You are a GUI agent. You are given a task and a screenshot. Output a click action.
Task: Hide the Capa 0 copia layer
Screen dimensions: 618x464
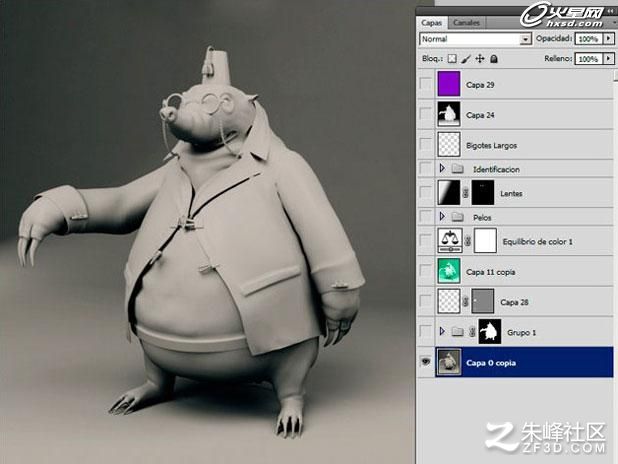(x=426, y=362)
